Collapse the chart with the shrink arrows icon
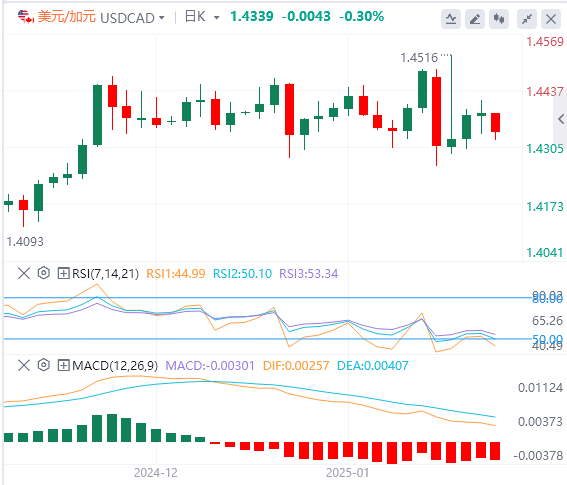 pyautogui.click(x=527, y=19)
